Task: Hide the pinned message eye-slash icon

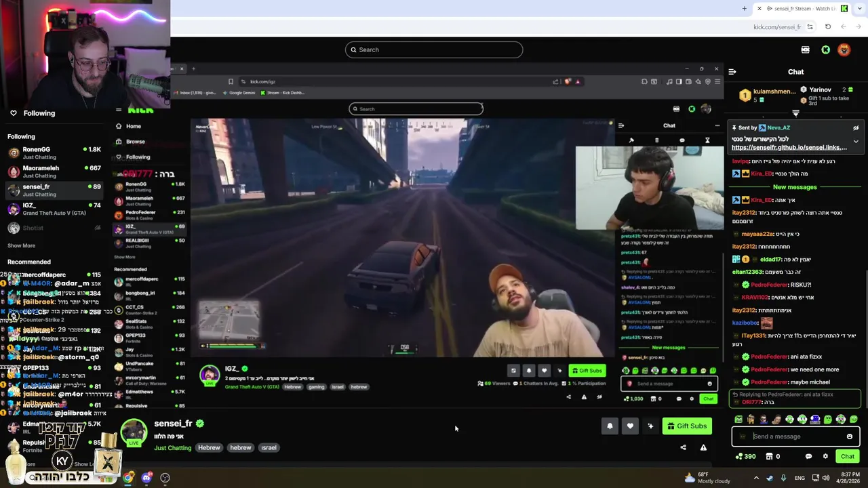Action: click(x=856, y=127)
